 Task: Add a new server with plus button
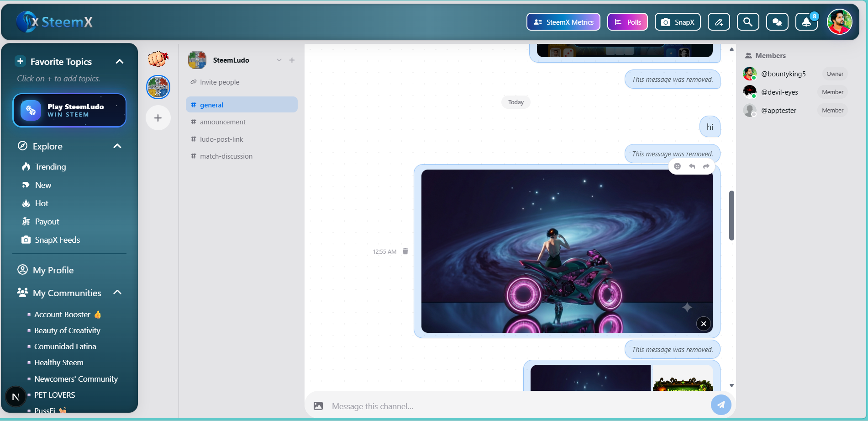[158, 118]
